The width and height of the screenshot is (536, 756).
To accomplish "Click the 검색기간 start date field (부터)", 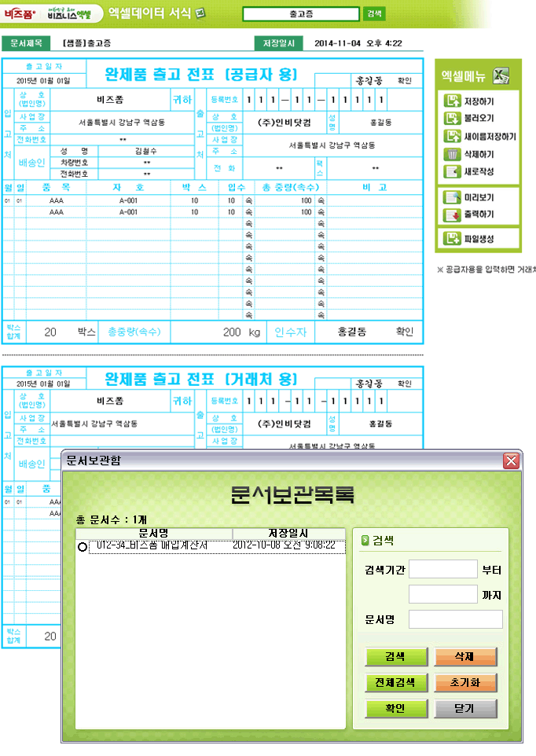I will pyautogui.click(x=443, y=569).
